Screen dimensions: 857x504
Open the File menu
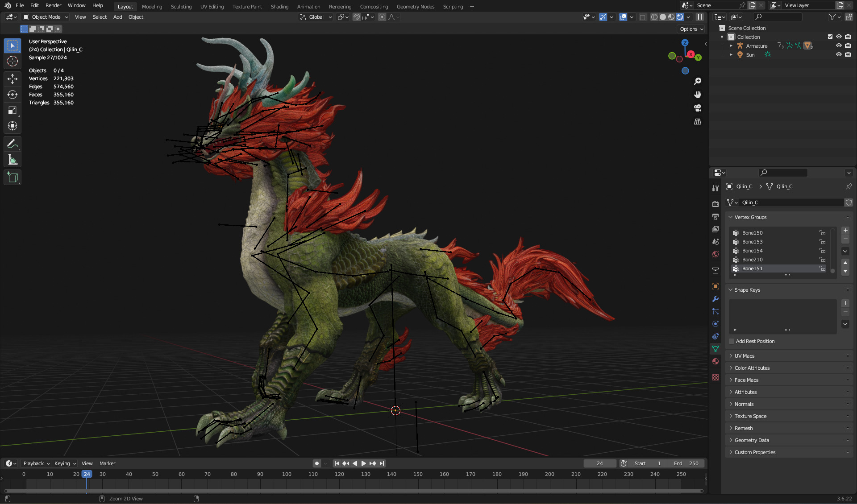pyautogui.click(x=20, y=5)
